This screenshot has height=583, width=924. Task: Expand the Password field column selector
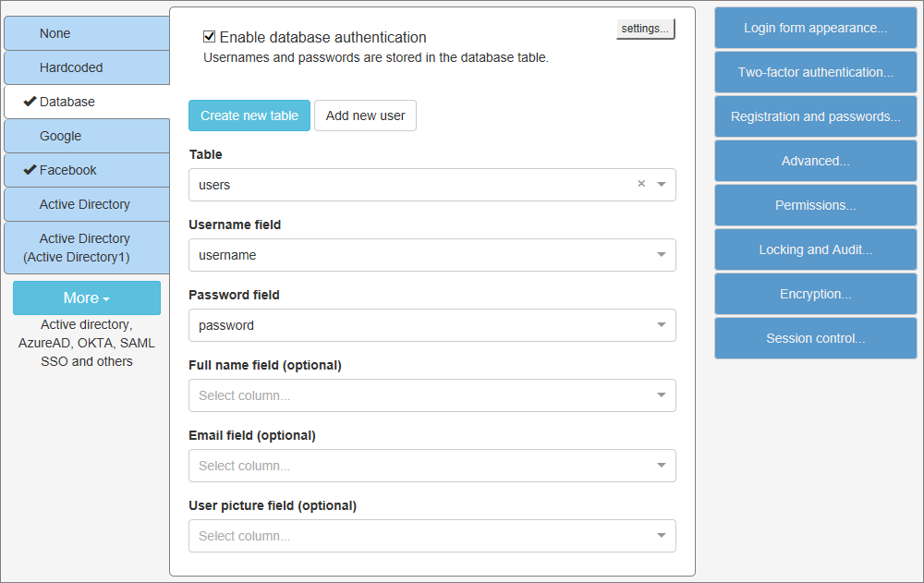click(x=662, y=325)
